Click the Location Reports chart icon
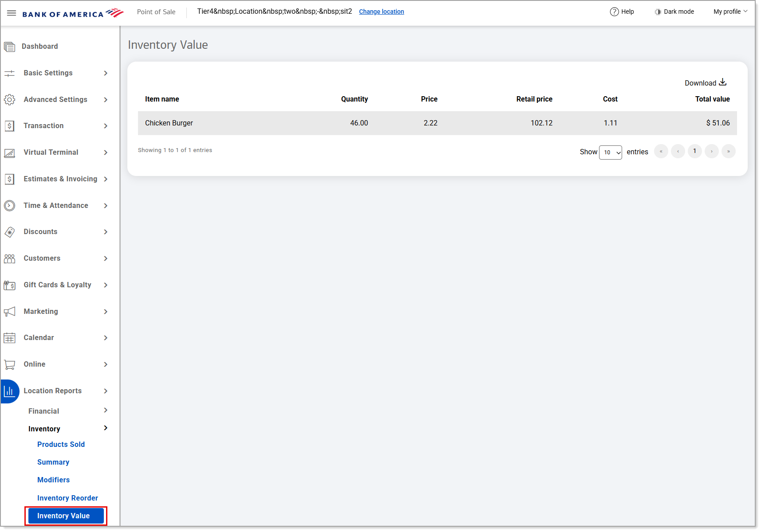The width and height of the screenshot is (761, 532). [9, 391]
